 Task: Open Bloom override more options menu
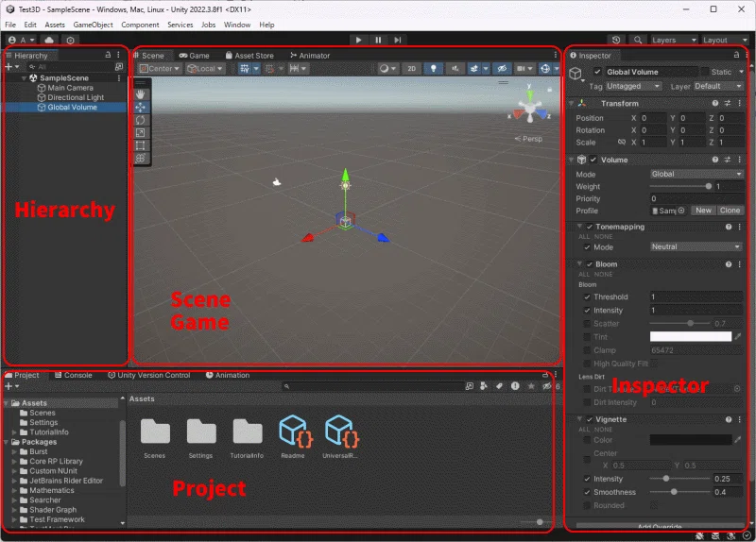click(740, 264)
